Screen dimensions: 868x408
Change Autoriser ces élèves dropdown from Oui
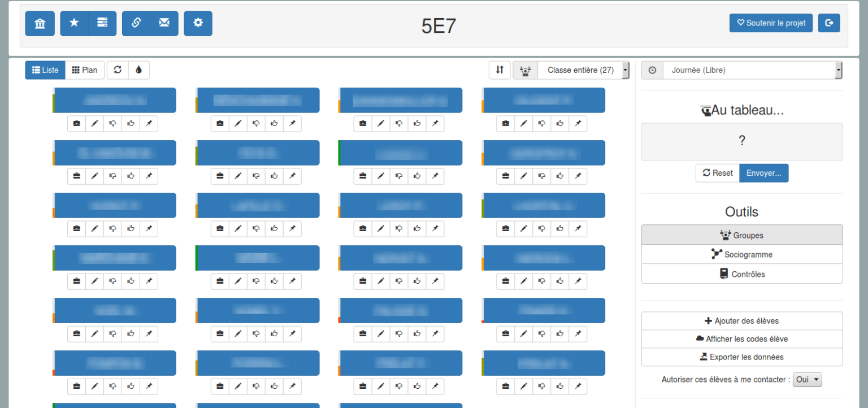point(807,379)
